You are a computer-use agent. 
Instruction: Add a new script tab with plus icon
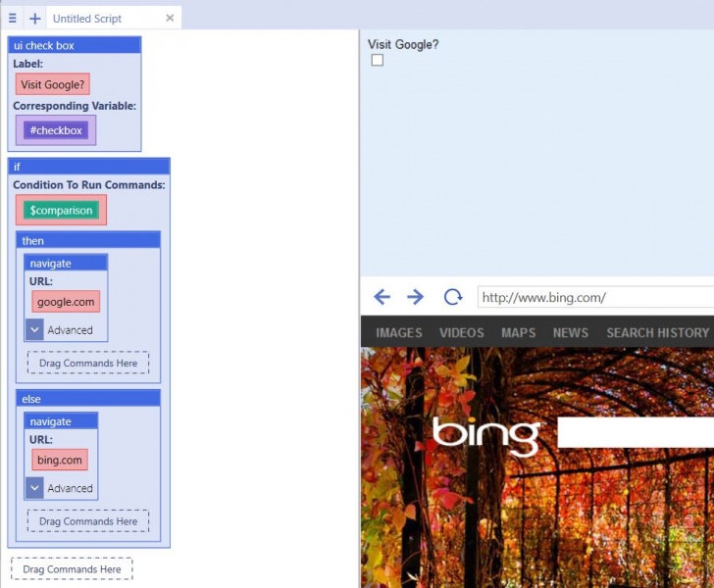pos(35,19)
